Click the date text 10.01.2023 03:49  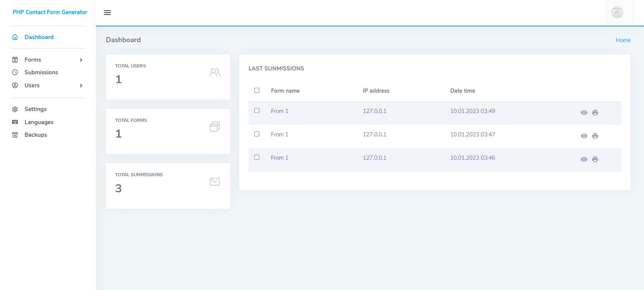(x=473, y=111)
